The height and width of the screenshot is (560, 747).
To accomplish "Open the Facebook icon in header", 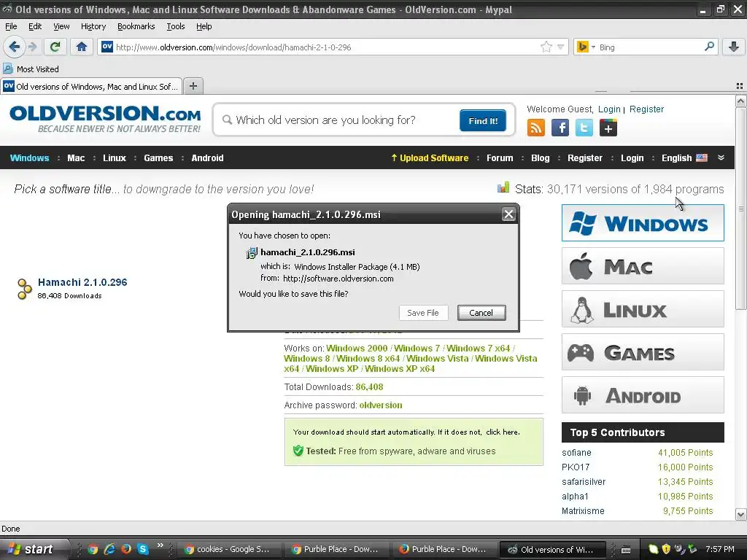I will coord(560,128).
